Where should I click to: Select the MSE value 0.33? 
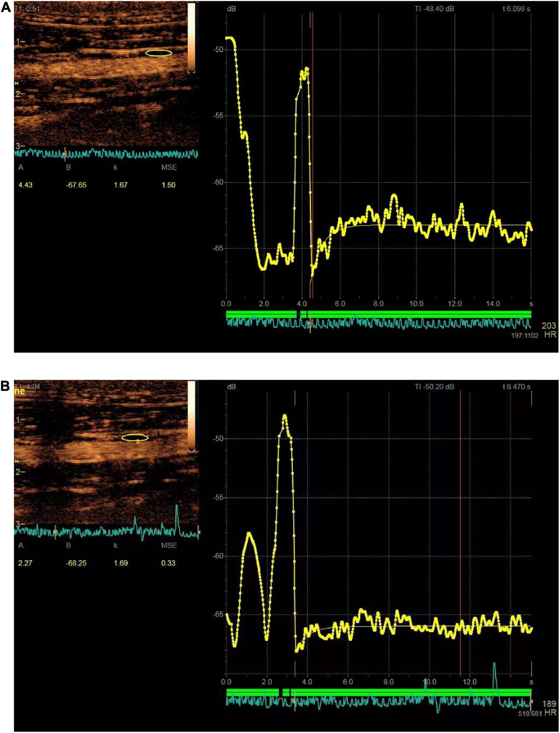click(x=168, y=563)
